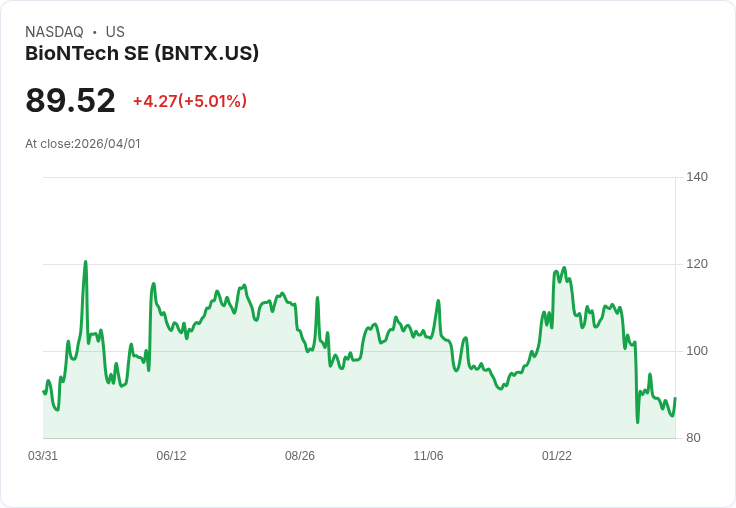Click the 80 y-axis label
This screenshot has width=736, height=508.
pos(693,438)
